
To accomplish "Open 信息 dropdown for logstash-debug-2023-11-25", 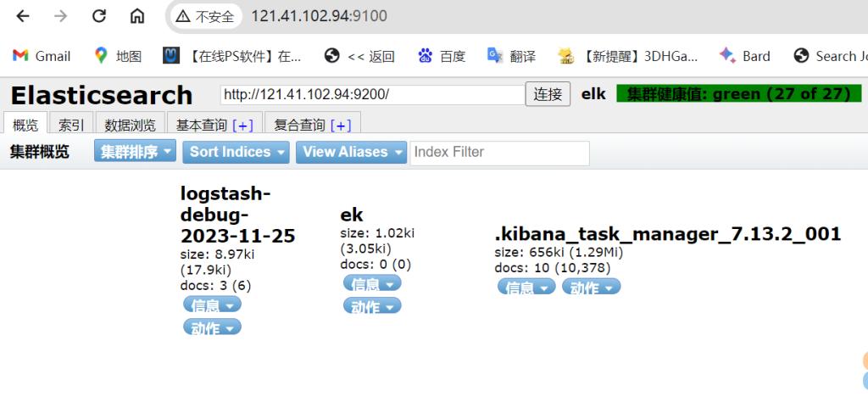I will tap(212, 304).
